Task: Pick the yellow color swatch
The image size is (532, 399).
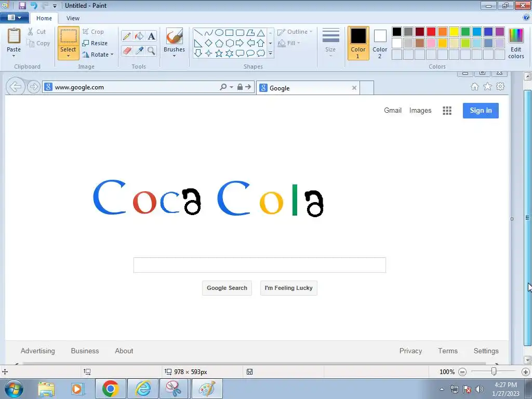Action: pos(454,32)
